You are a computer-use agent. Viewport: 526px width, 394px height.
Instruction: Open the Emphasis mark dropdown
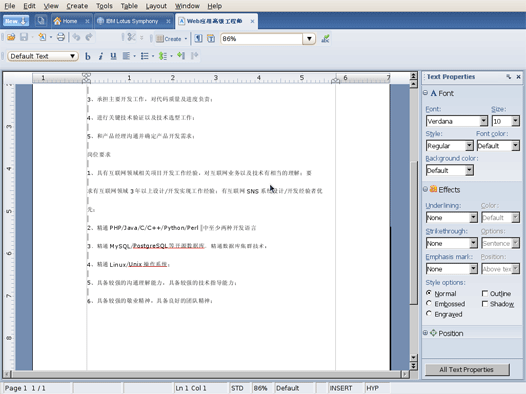pyautogui.click(x=473, y=269)
